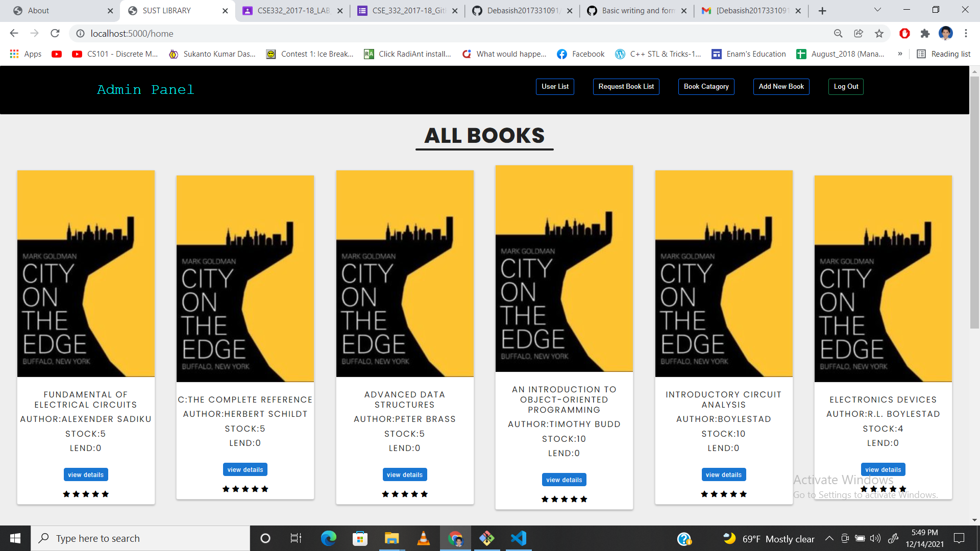Viewport: 980px width, 551px height.
Task: Bookmark this page using the star icon
Action: (879, 33)
